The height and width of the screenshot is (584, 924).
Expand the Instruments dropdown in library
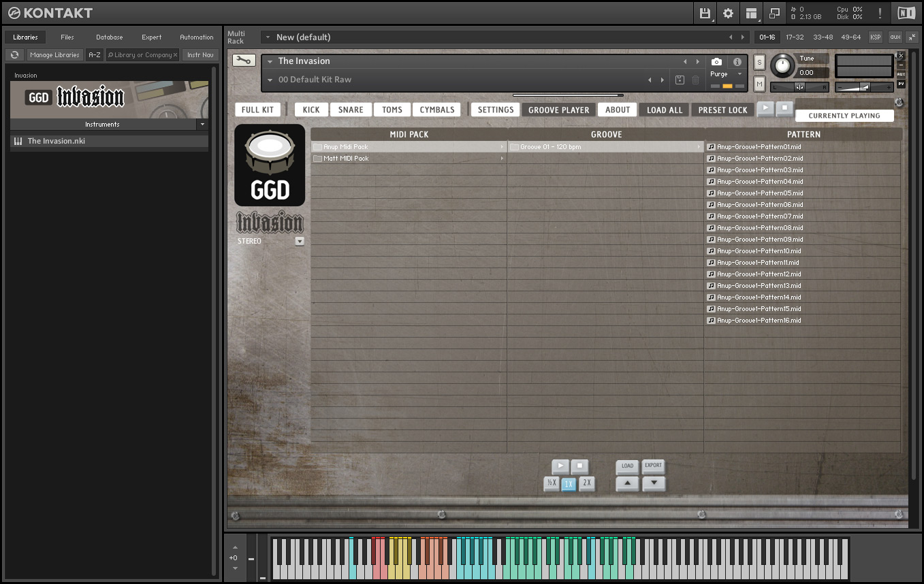(202, 125)
